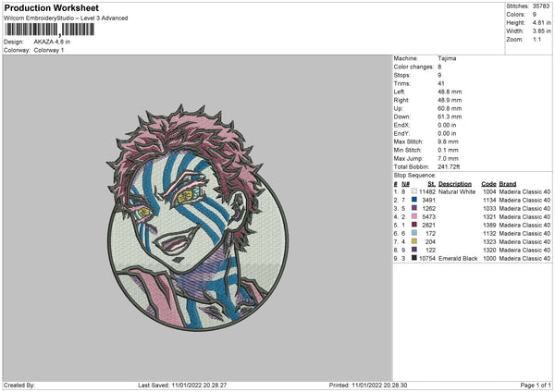This screenshot has height=392, width=555.
Task: Click the Zoom value '1:1'
Action: pos(536,39)
